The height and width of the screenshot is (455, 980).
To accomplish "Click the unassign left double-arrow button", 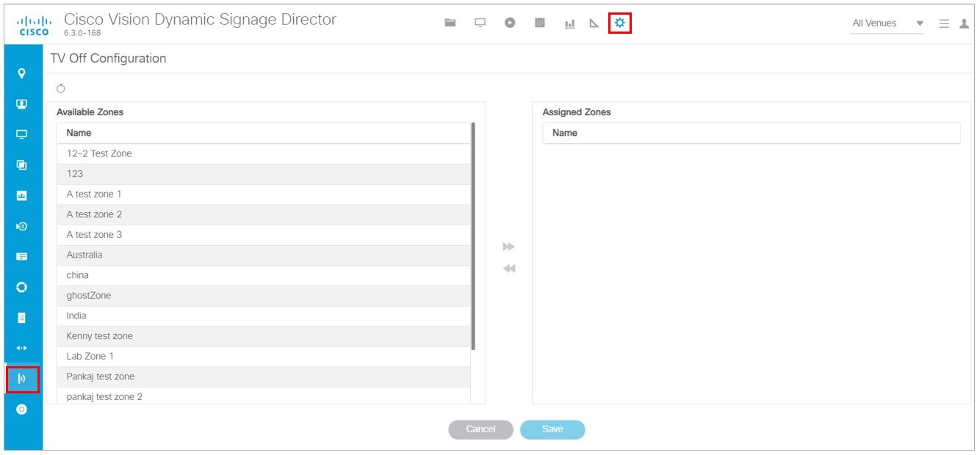I will point(508,269).
